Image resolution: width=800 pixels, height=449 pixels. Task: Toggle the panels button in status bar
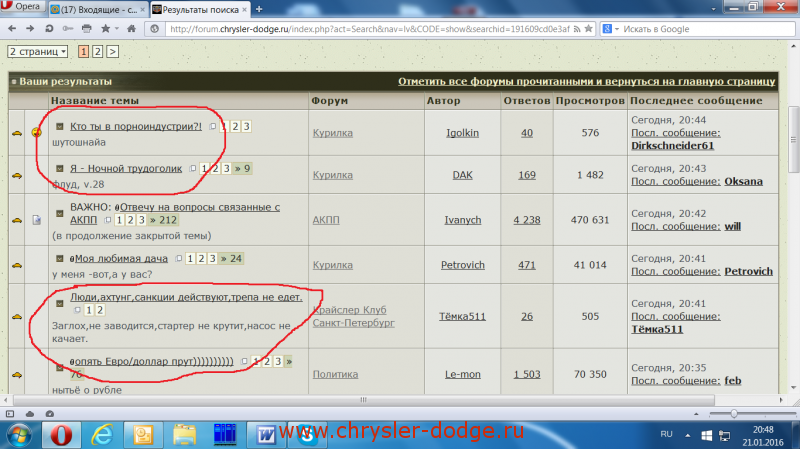(10, 414)
